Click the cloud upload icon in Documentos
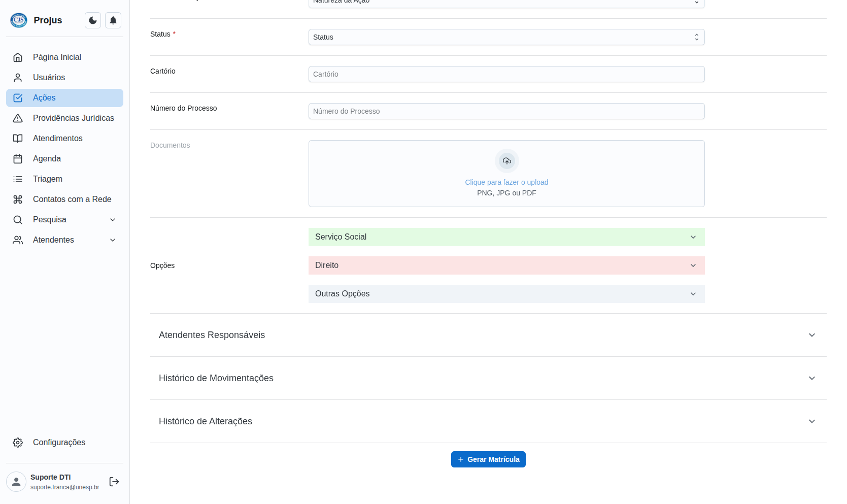This screenshot has height=504, width=847. click(x=506, y=161)
